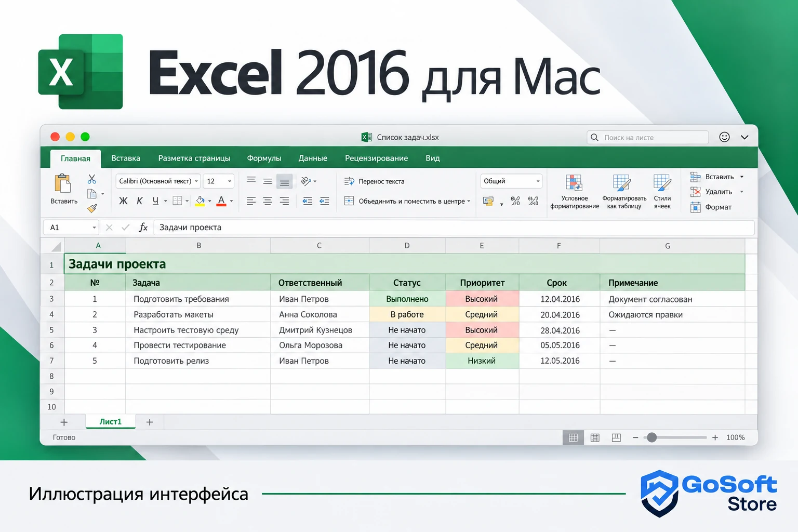This screenshot has height=532, width=798.
Task: Open Форматировать как таблицу
Action: tap(624, 192)
